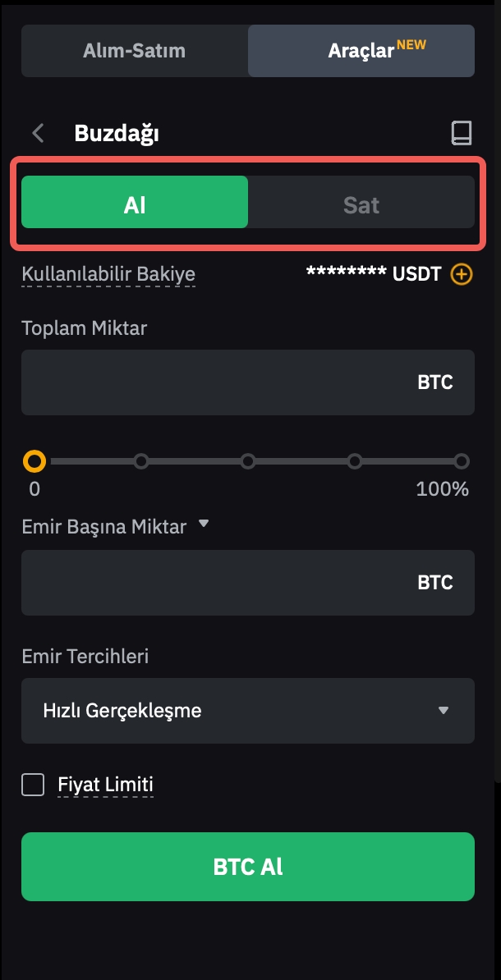Image resolution: width=501 pixels, height=980 pixels.
Task: Click the back arrow next to Buzdağı
Action: [x=38, y=133]
